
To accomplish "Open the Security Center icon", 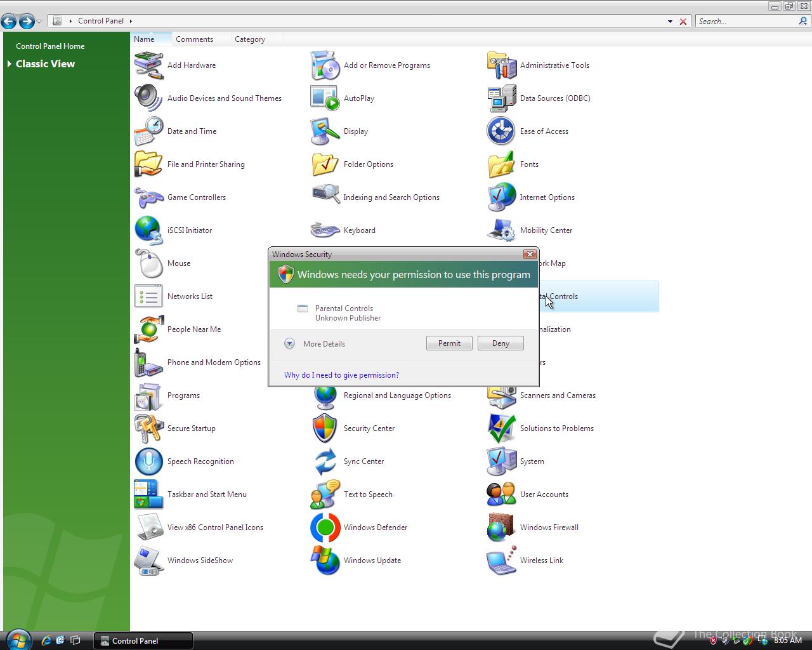I will coord(325,428).
